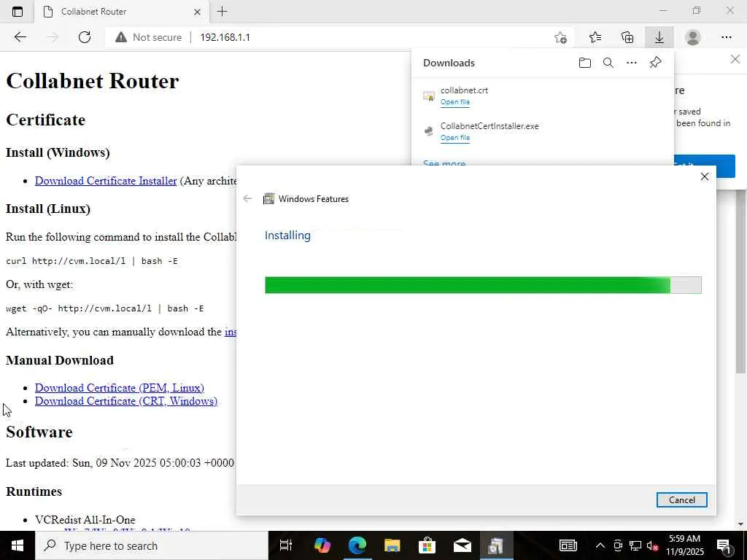Open file link under CollabnetCertInstaller.exe

click(455, 138)
